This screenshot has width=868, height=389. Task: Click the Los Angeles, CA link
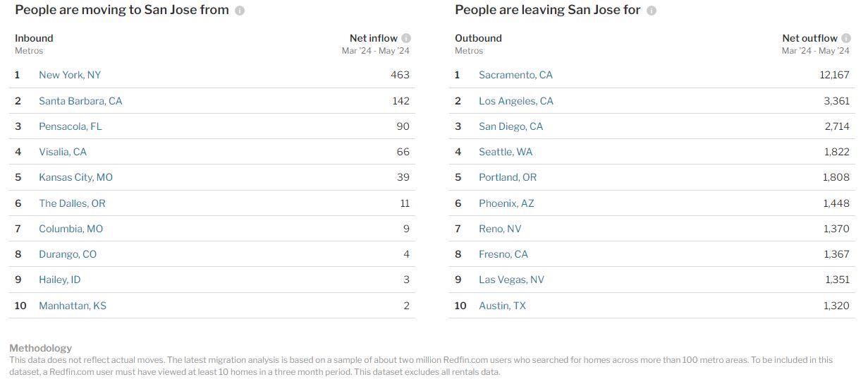[x=516, y=101]
